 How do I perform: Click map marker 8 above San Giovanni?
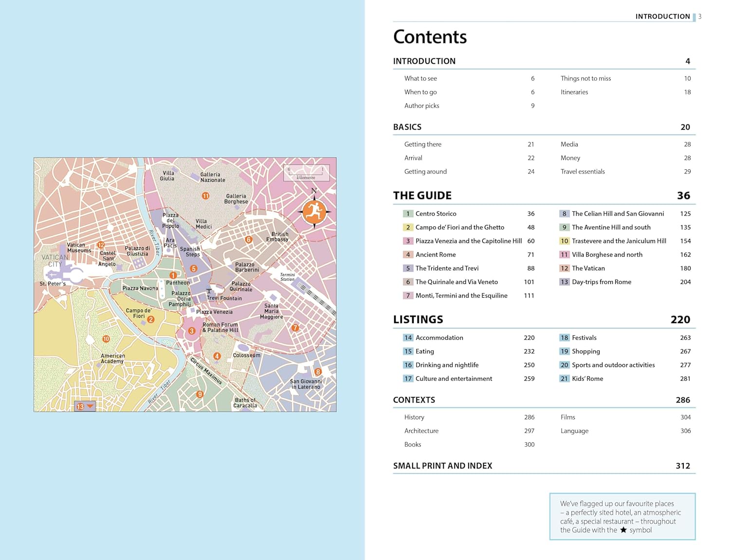pos(318,372)
